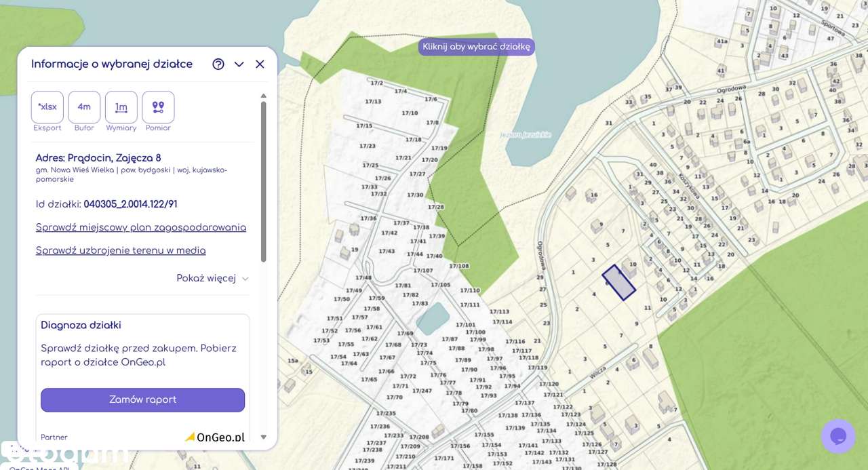868x470 pixels.
Task: Click the xlsx Eksport icon
Action: click(47, 107)
